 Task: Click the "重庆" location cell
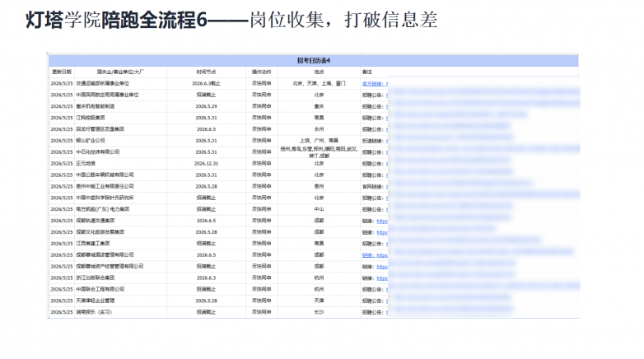click(x=320, y=106)
